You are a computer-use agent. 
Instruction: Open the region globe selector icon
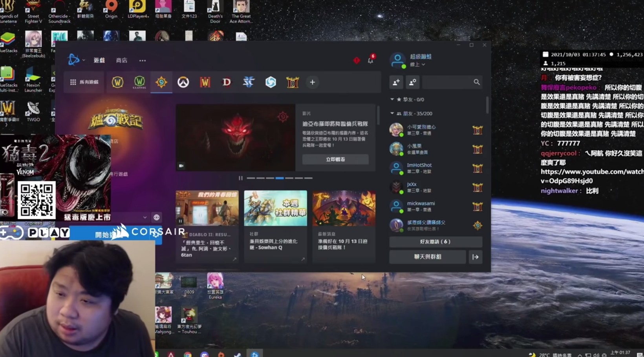(157, 217)
